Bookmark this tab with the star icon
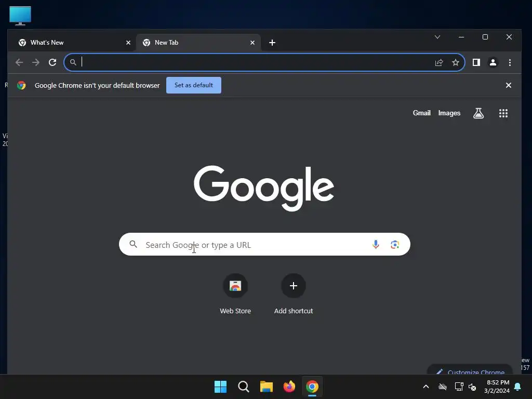The image size is (532, 399). pos(456,62)
